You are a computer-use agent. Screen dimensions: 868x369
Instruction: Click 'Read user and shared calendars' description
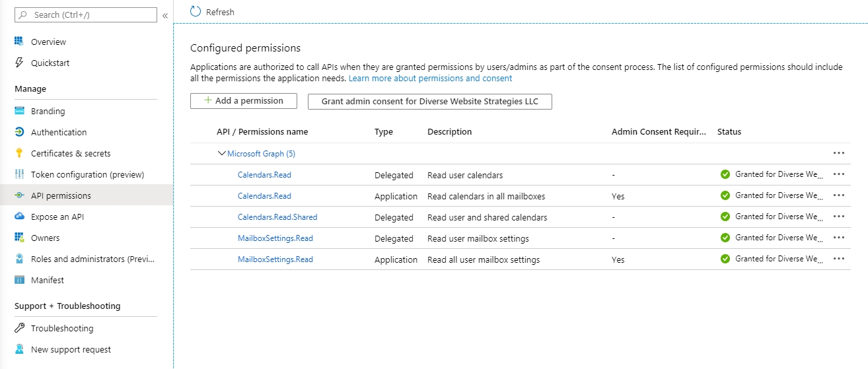488,217
